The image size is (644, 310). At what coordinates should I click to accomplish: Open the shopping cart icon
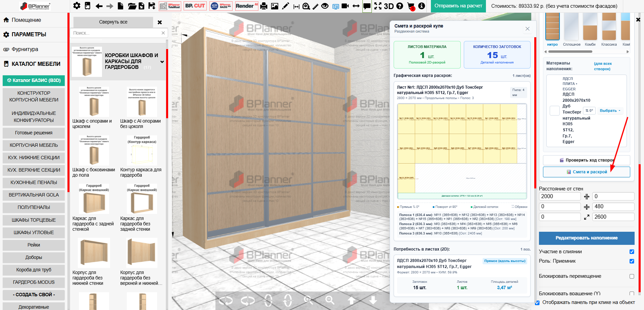[411, 6]
